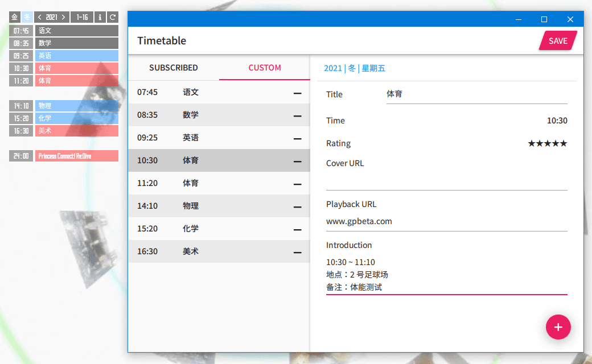Viewport: 592px width, 364px height.
Task: Go to the previous year in the widget header
Action: click(x=40, y=17)
